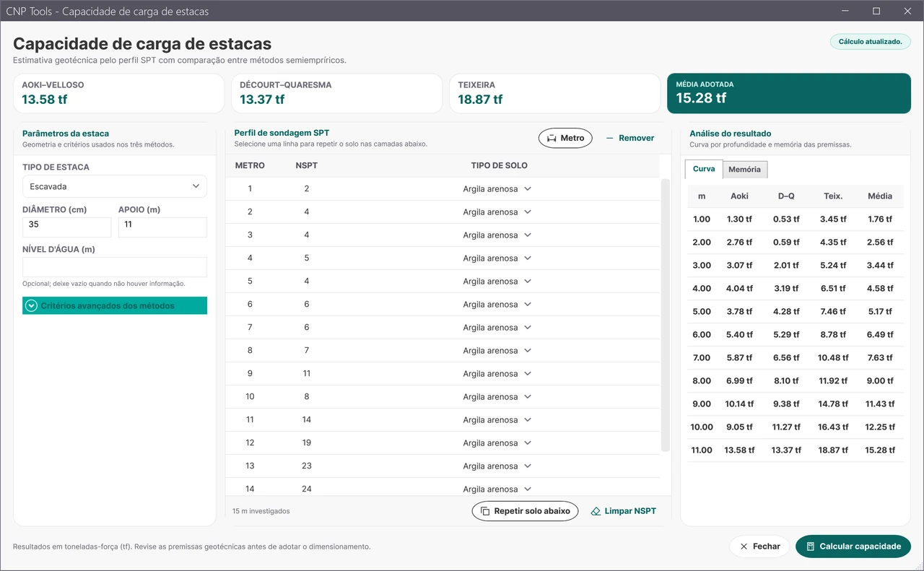Click Repetir solo abaixo button

[526, 511]
